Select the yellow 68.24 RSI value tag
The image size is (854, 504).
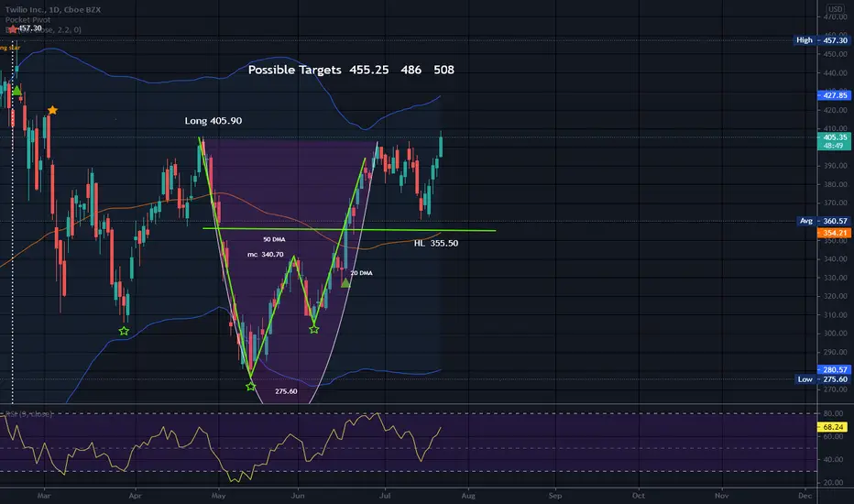click(x=834, y=427)
